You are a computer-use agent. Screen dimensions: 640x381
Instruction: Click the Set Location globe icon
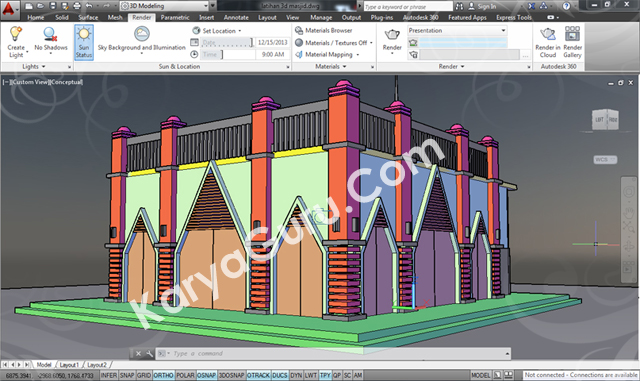[x=196, y=31]
